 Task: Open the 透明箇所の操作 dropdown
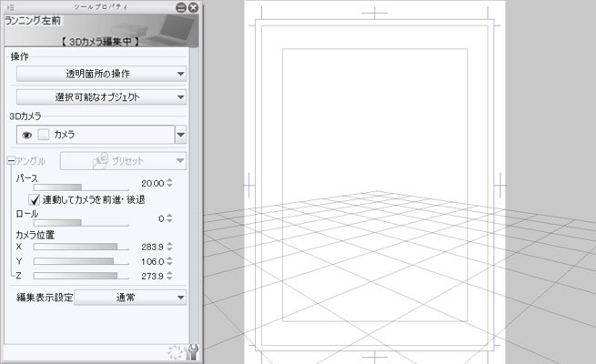[x=101, y=74]
